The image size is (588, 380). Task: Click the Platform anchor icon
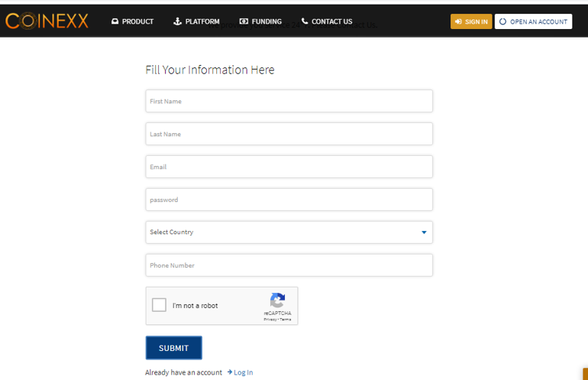pos(177,21)
